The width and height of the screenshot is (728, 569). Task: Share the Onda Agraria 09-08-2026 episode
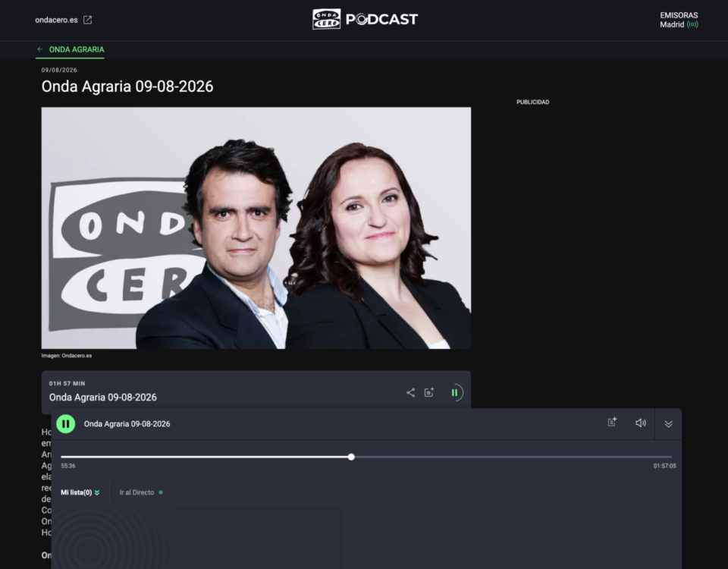coord(410,393)
